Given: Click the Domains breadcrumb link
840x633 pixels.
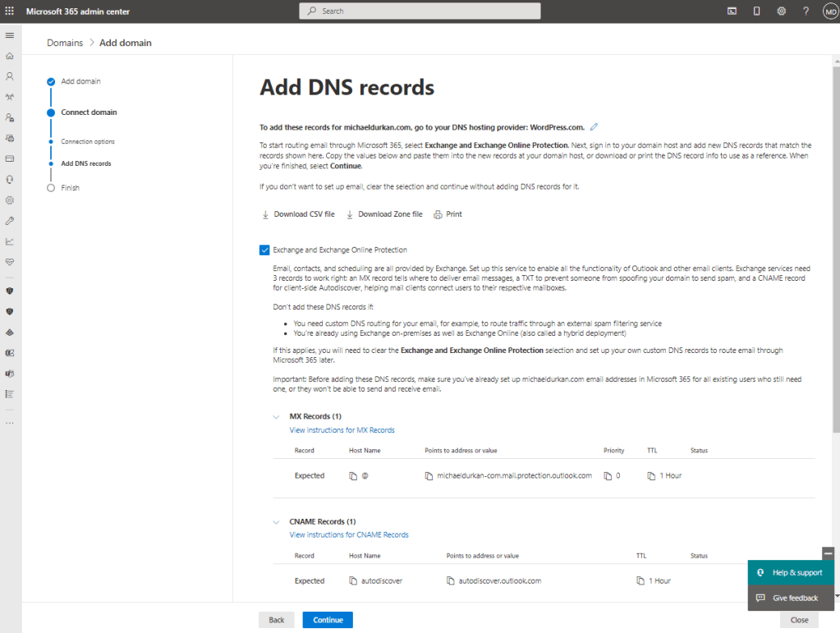Looking at the screenshot, I should point(65,43).
